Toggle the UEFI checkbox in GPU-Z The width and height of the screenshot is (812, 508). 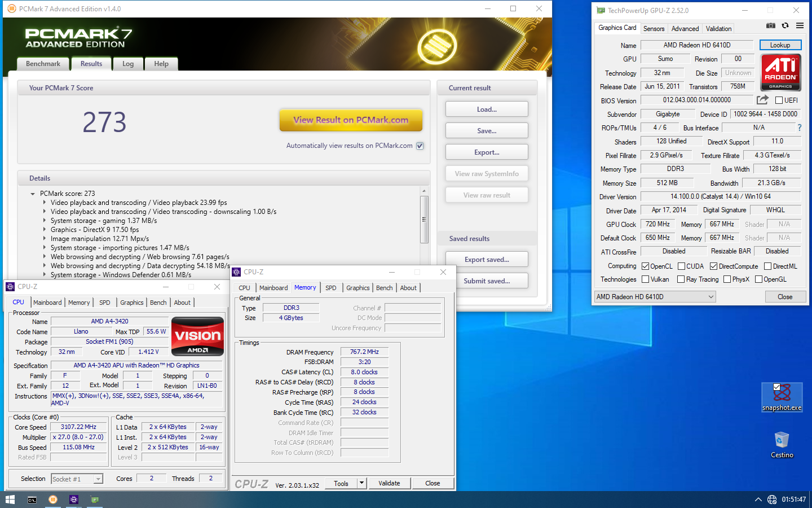coord(779,100)
